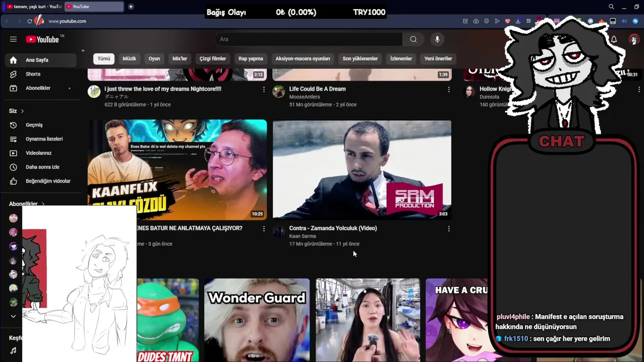This screenshot has height=362, width=644.
Task: Open browser snapshot camera icon
Action: (x=476, y=21)
